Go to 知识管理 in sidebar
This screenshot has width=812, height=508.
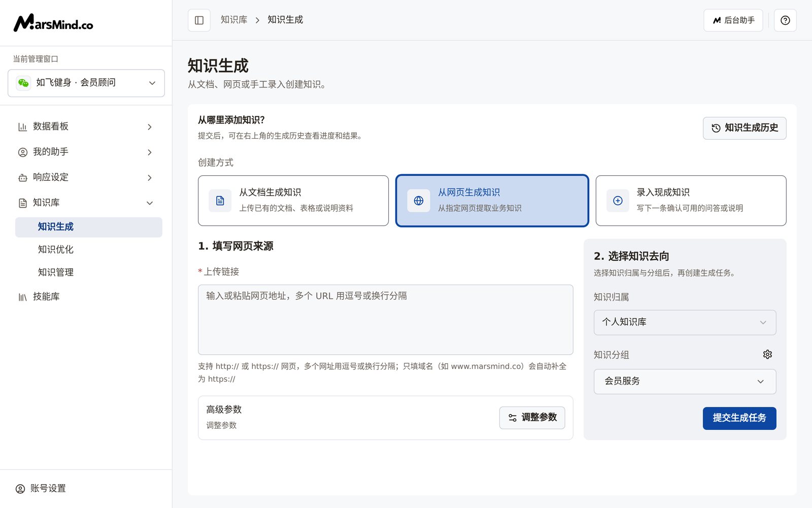(89, 272)
